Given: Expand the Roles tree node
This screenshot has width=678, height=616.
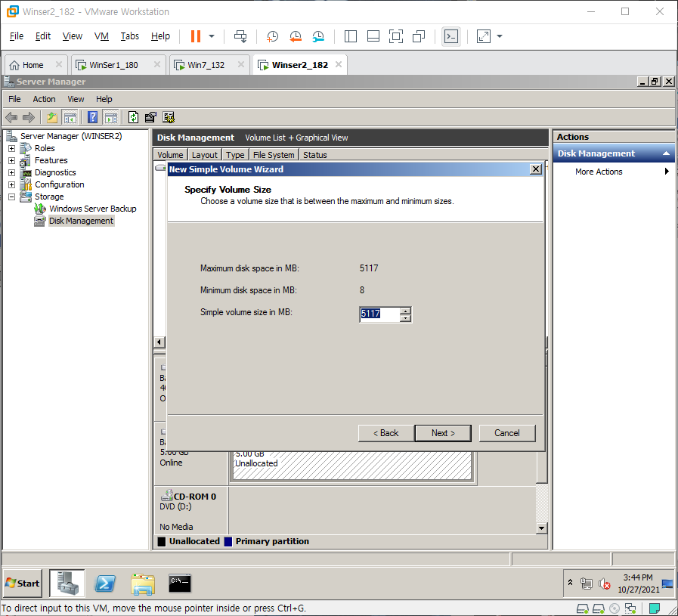Looking at the screenshot, I should [x=11, y=148].
